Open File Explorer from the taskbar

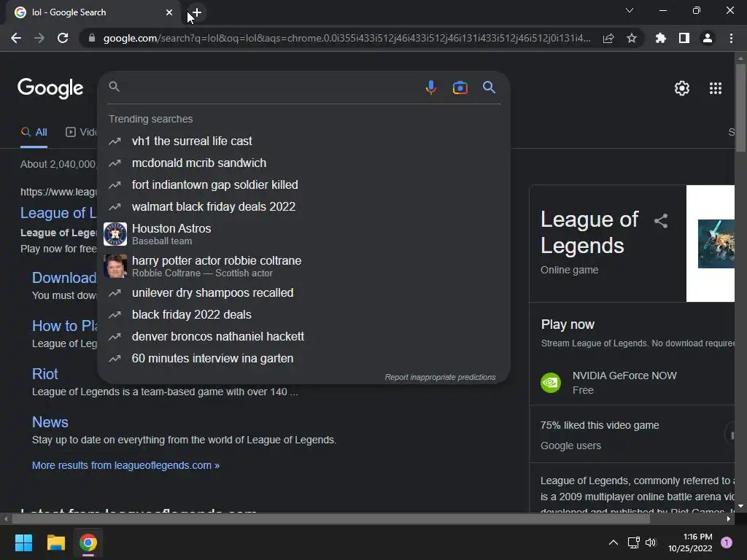(x=55, y=542)
